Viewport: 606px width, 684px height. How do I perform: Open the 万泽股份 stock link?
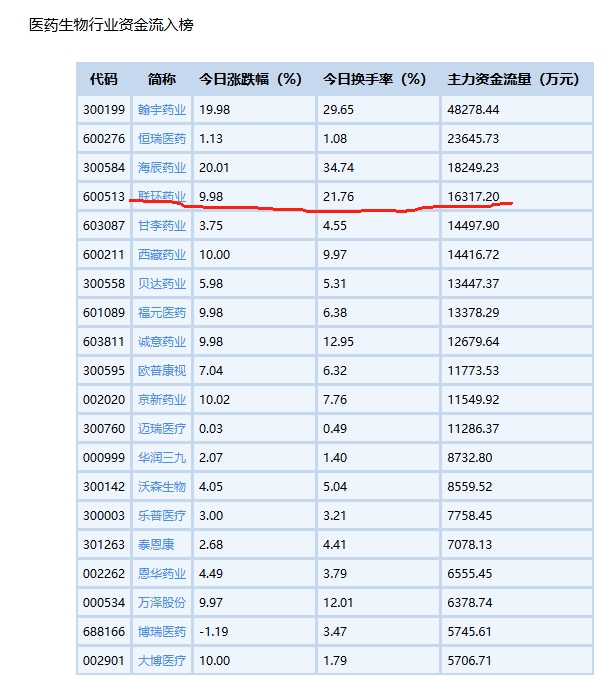[162, 603]
